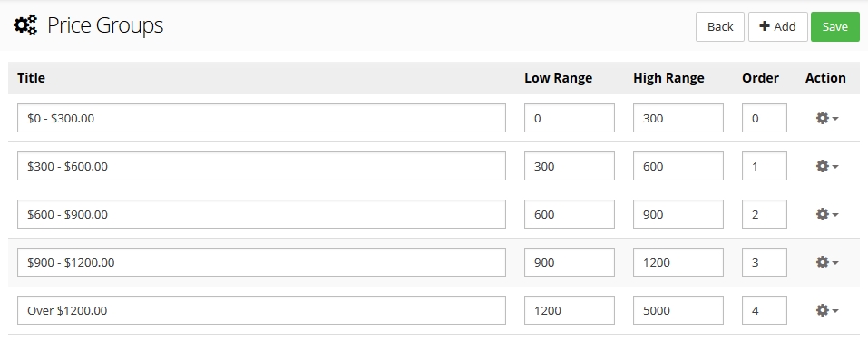
Task: Open gear action menu for Over $1200.00 row
Action: pos(827,310)
